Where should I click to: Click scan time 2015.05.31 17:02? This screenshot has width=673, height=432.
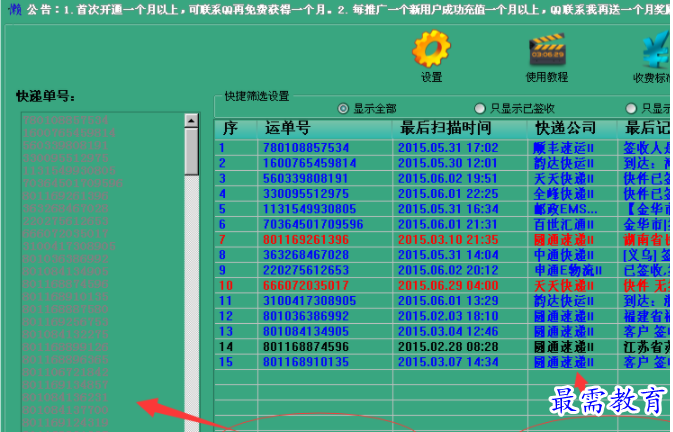coord(448,148)
